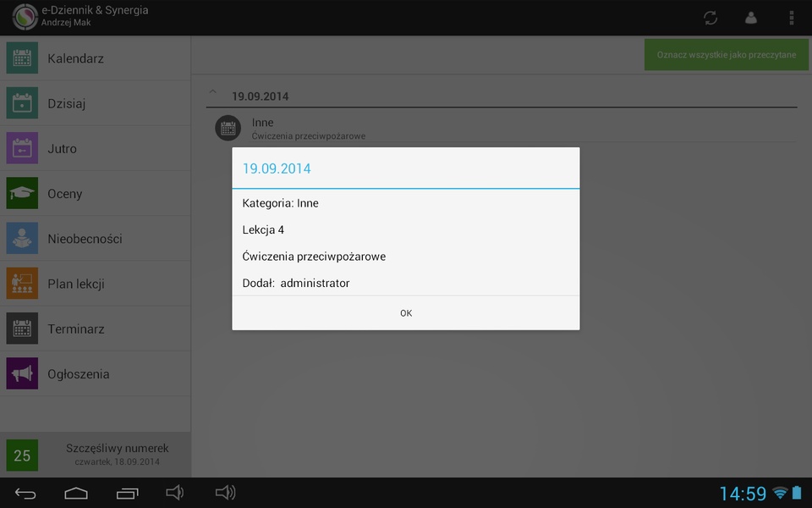
Task: Tap the Nieobecności blue icon
Action: [22, 239]
